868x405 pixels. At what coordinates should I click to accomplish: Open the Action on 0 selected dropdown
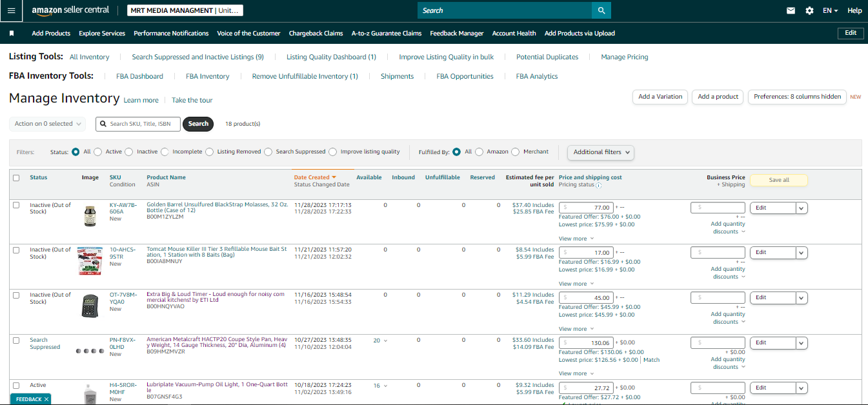(x=48, y=124)
